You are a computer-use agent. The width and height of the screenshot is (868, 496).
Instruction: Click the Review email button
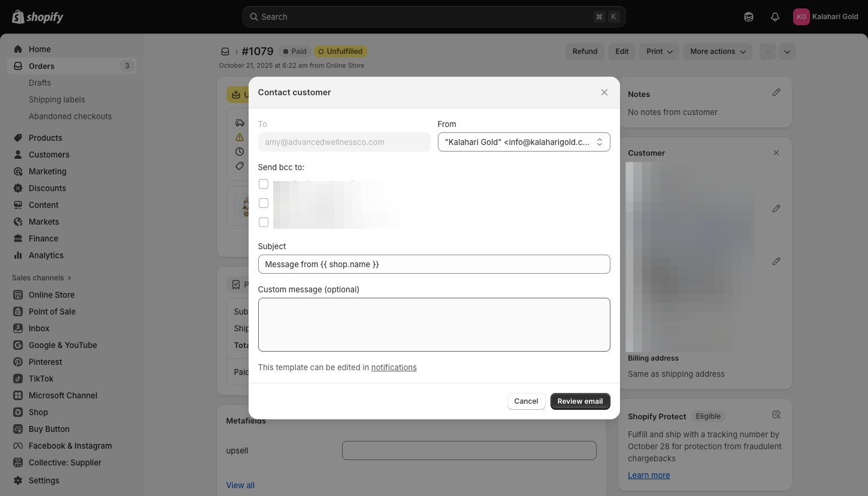(580, 401)
